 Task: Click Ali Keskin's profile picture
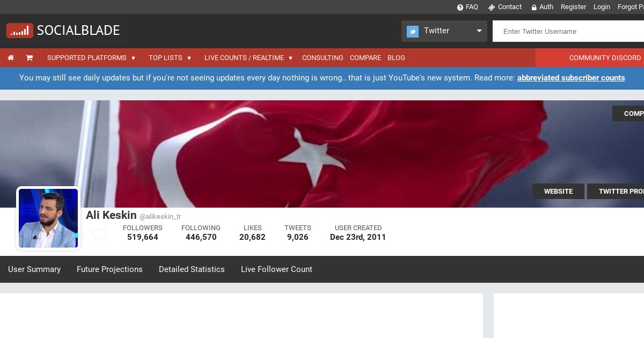[48, 218]
